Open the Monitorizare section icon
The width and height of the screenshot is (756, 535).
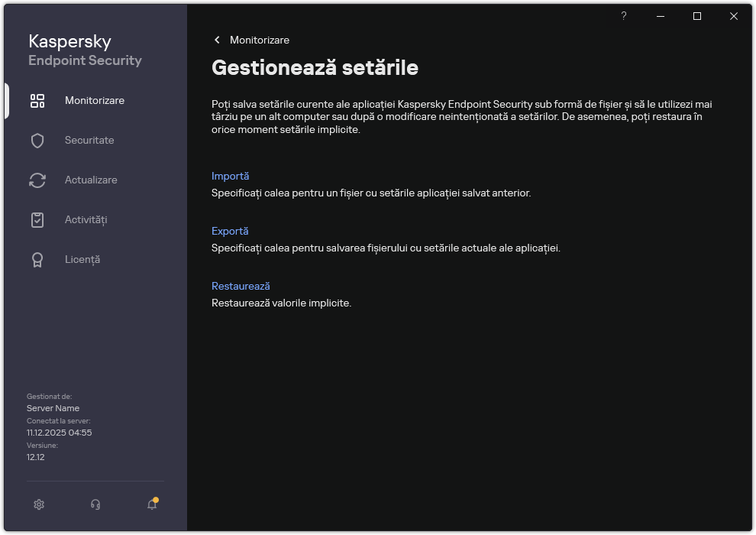pos(37,99)
